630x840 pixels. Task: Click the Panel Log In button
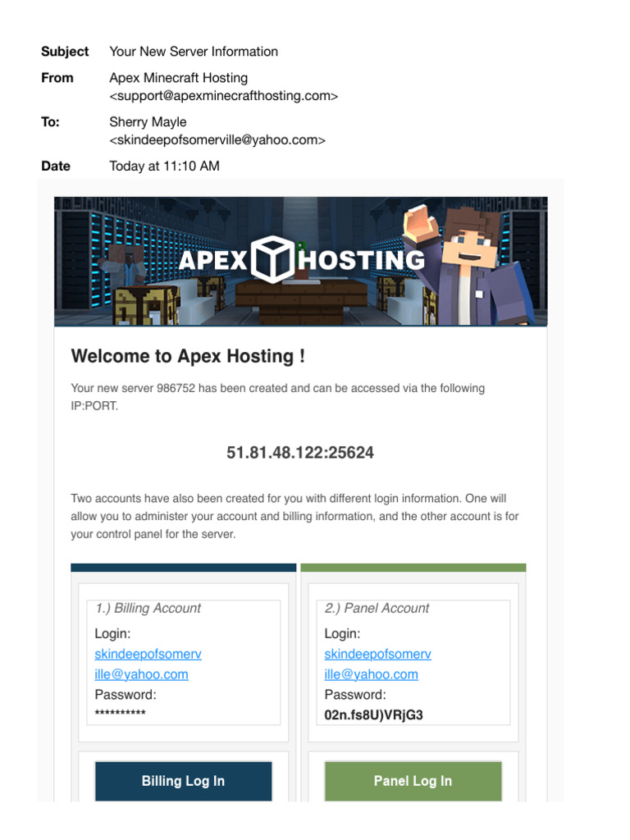tap(413, 781)
